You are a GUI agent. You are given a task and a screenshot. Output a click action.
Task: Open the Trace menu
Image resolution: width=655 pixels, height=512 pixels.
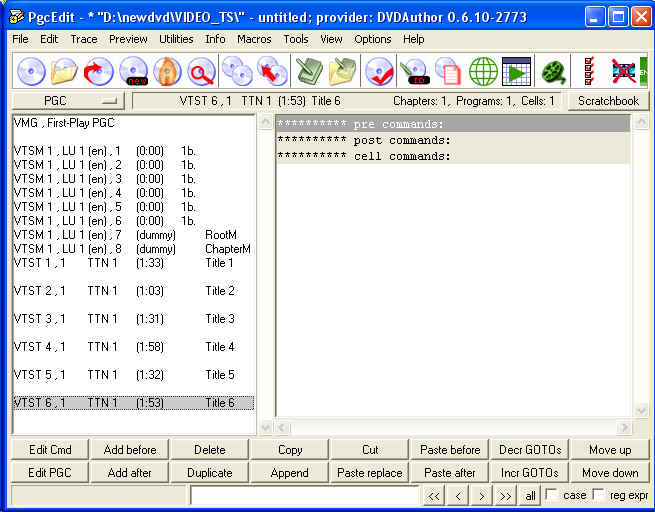tap(84, 39)
